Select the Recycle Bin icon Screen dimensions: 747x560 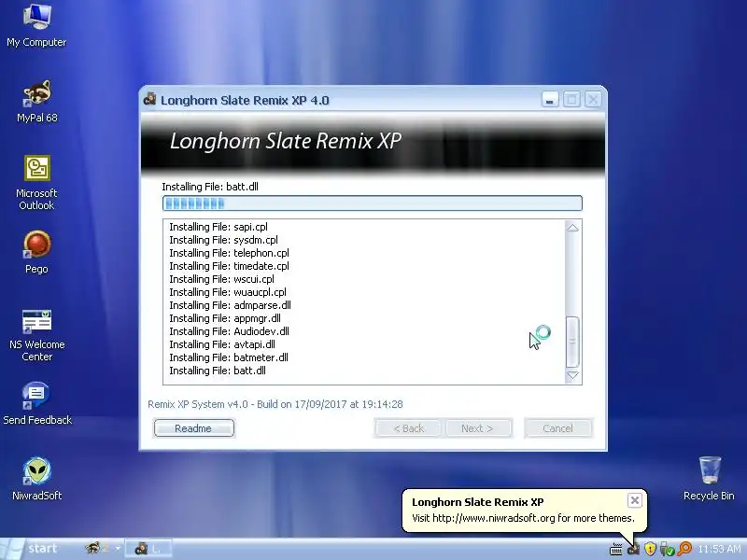[x=709, y=478]
